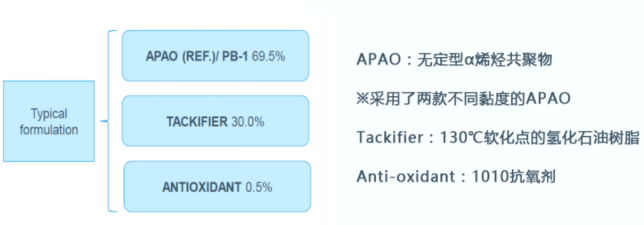Click the 0.5% percentage value

click(259, 187)
